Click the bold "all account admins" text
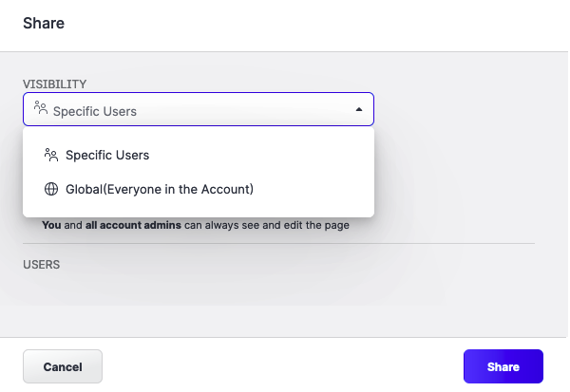570x392 pixels. pos(119,226)
